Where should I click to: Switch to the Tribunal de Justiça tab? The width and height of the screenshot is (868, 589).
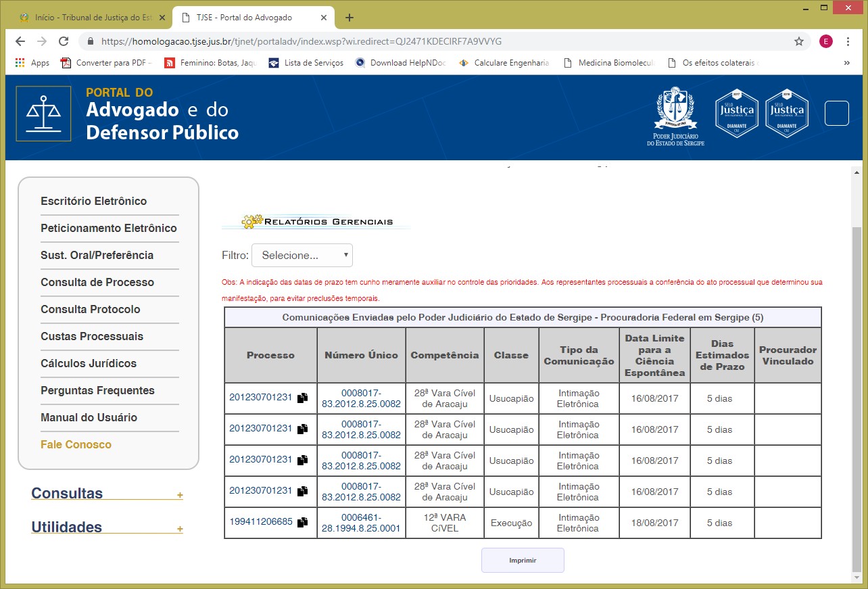[87, 18]
